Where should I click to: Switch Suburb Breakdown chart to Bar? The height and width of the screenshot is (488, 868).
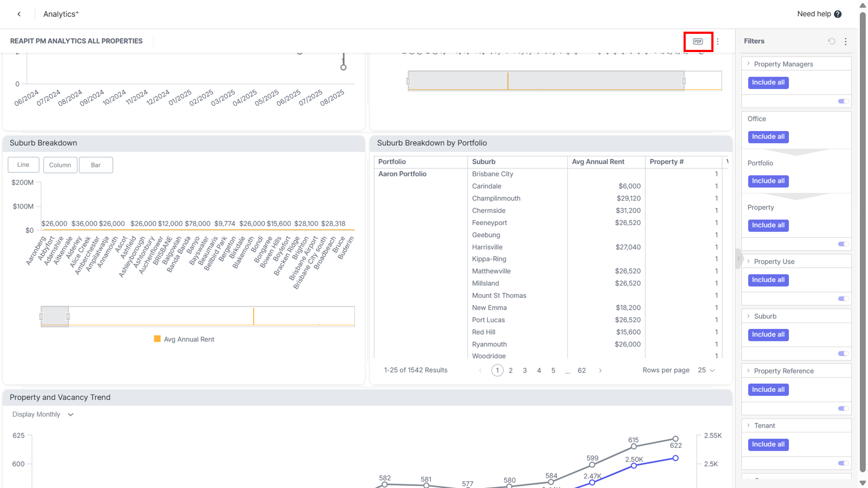tap(96, 165)
